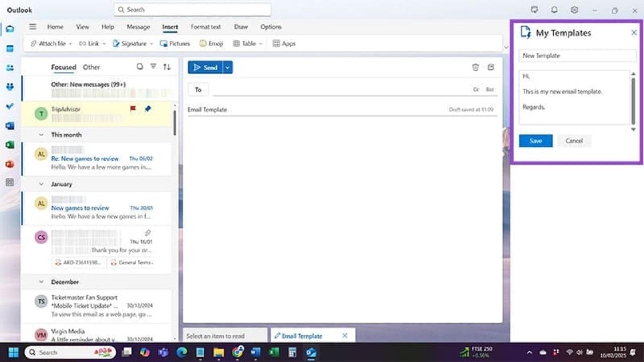
Task: Click the template title field 'New Template'
Action: [577, 56]
